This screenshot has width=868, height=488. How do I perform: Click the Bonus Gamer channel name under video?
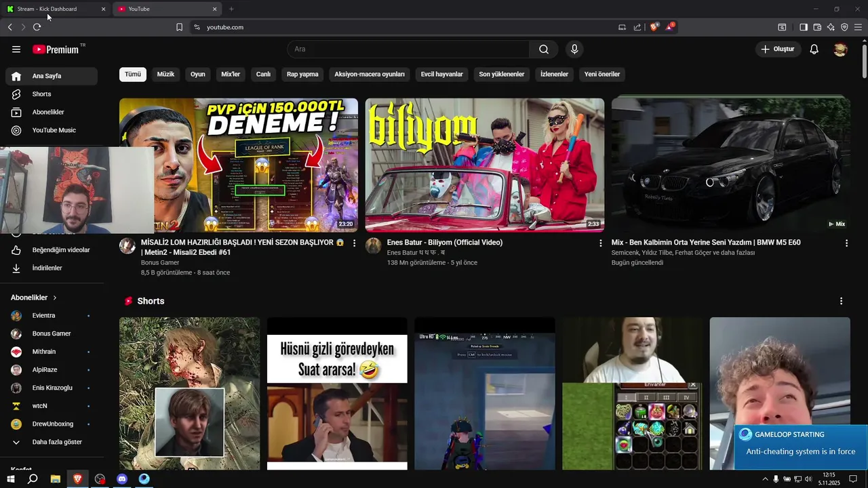click(x=160, y=263)
